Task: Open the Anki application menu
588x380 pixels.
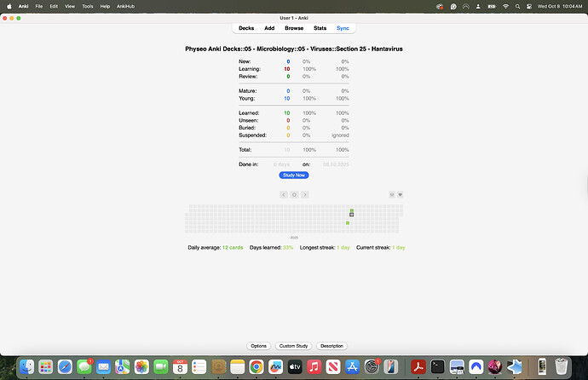Action: pos(24,6)
